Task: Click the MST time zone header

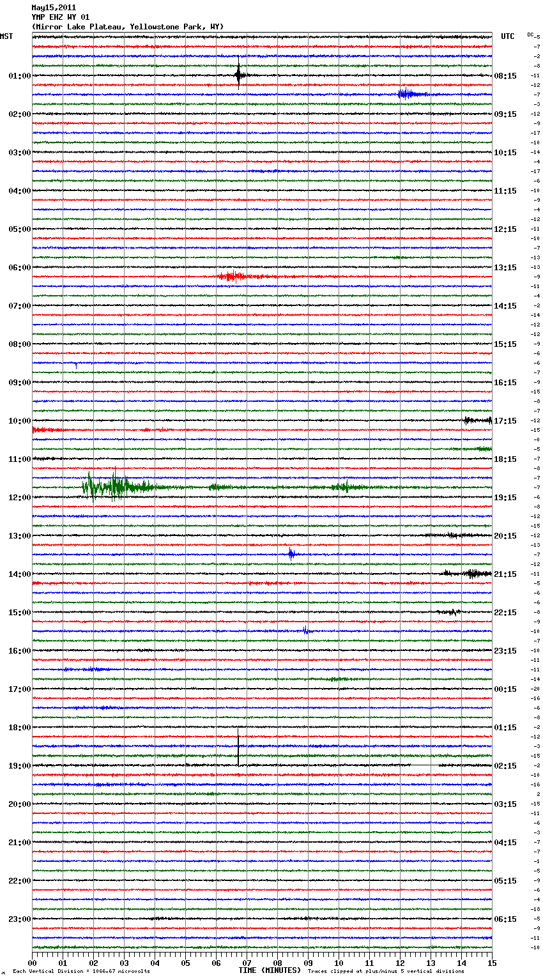Action: click(x=6, y=36)
